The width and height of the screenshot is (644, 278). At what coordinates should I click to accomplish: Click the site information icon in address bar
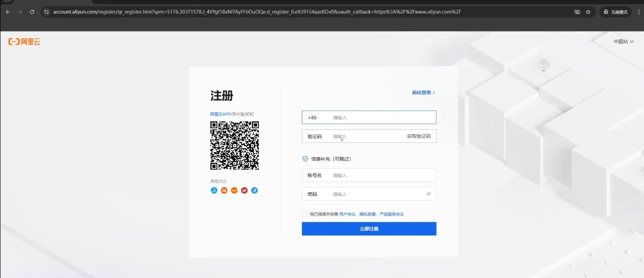click(x=46, y=12)
